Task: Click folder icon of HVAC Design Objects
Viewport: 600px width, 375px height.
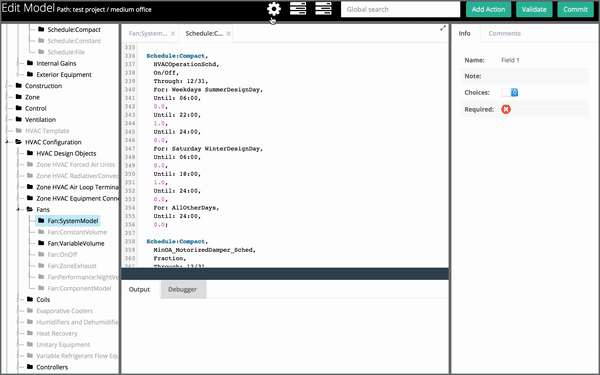Action: 30,153
